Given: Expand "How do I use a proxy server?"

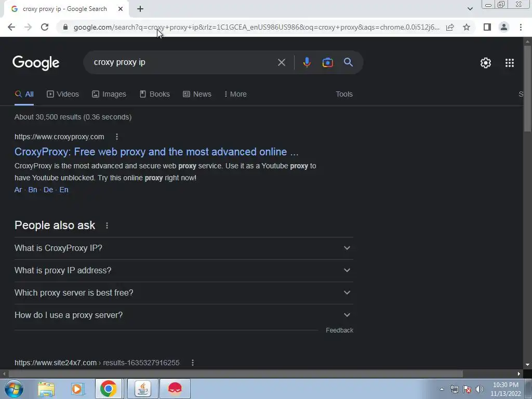Looking at the screenshot, I should (x=183, y=315).
